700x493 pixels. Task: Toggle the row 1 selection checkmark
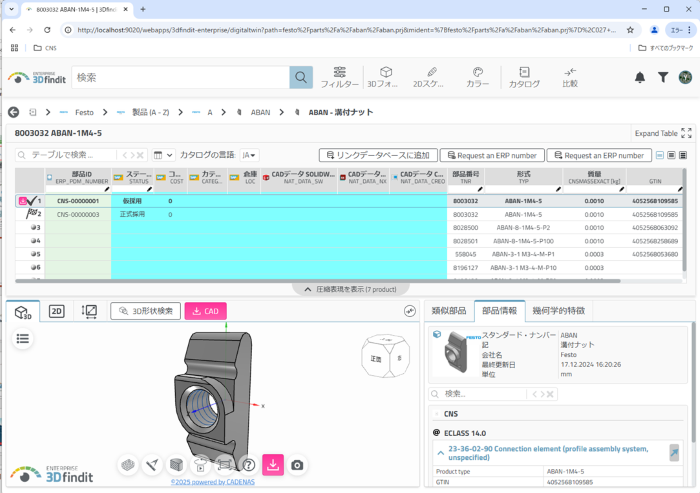pos(32,201)
